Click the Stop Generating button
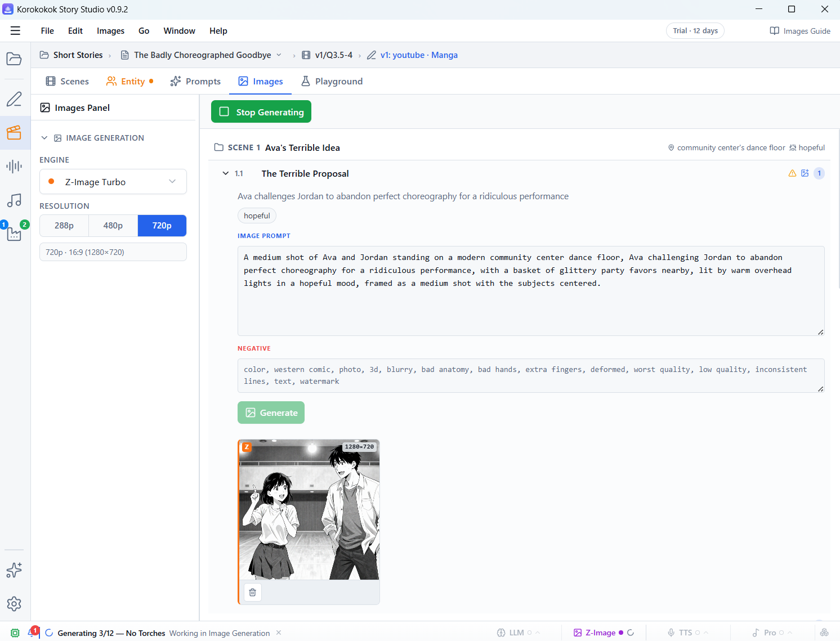This screenshot has width=840, height=641. pos(261,111)
